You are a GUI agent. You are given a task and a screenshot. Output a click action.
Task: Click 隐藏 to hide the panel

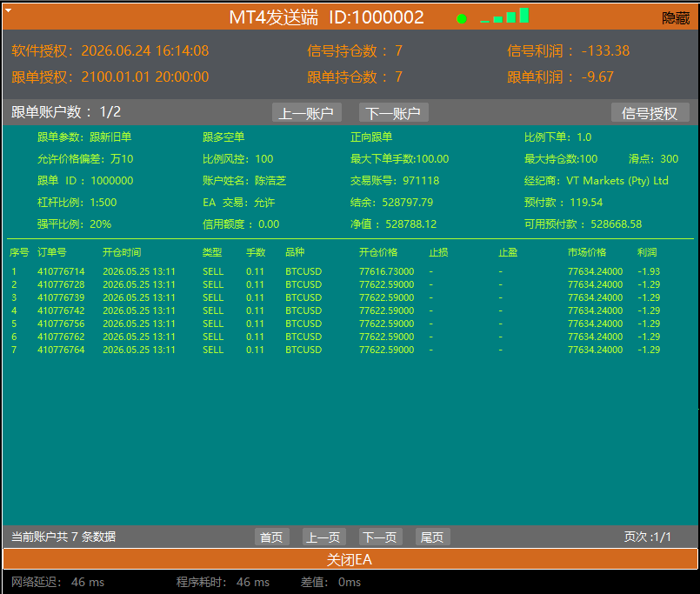click(x=676, y=18)
